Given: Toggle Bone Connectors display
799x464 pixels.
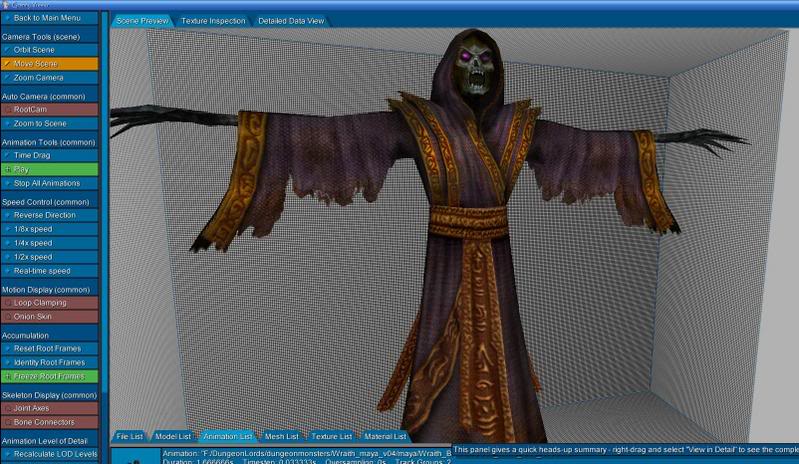Looking at the screenshot, I should (49, 422).
